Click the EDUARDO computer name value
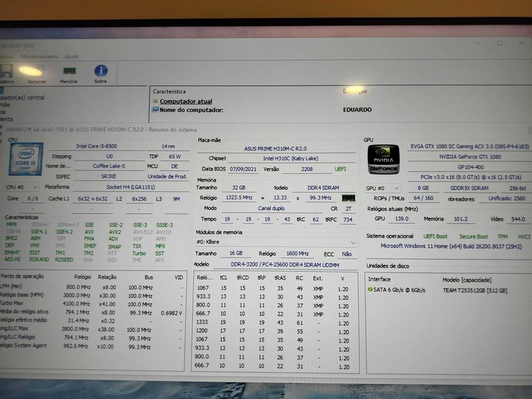Viewport: 532px width, 399px height. click(358, 109)
